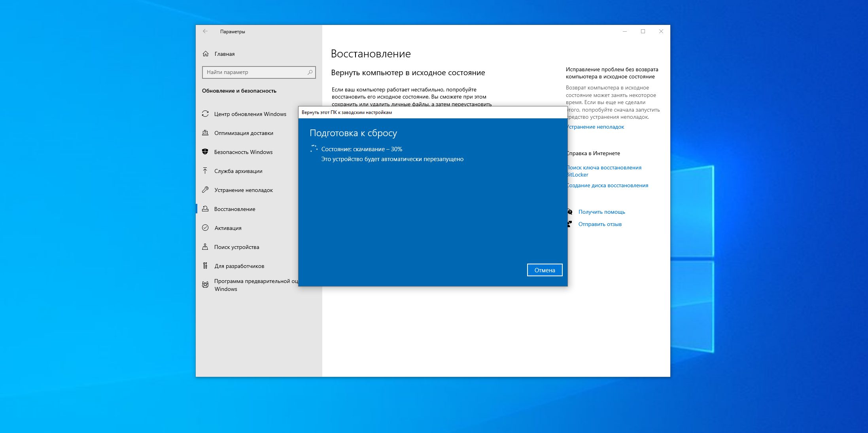
Task: Click the Восстановление recovery icon in sidebar
Action: coord(205,209)
